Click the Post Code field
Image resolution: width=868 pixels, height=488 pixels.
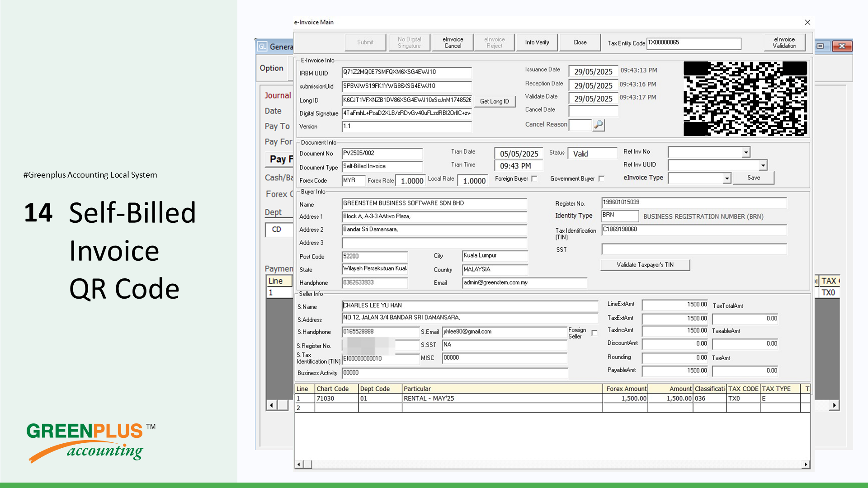pos(375,257)
